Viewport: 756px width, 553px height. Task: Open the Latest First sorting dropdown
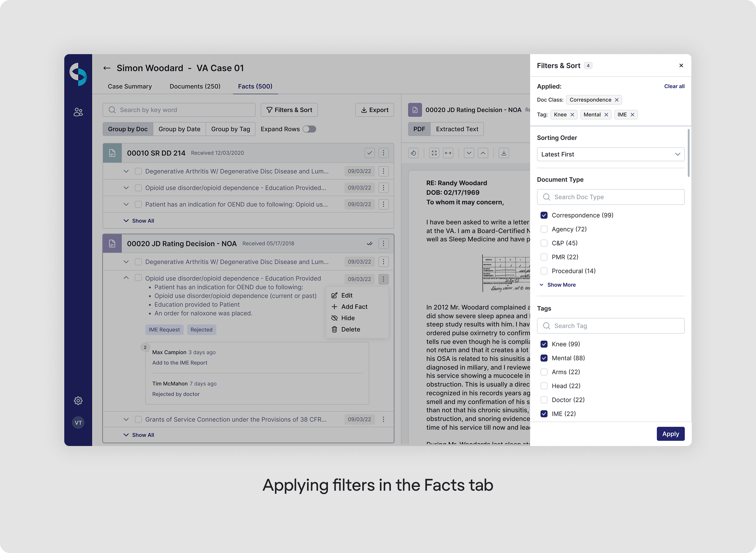pyautogui.click(x=611, y=154)
